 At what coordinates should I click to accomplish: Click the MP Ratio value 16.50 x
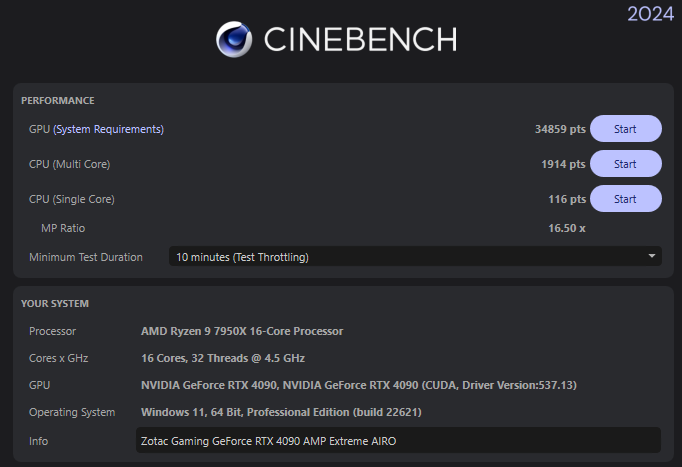tap(567, 228)
